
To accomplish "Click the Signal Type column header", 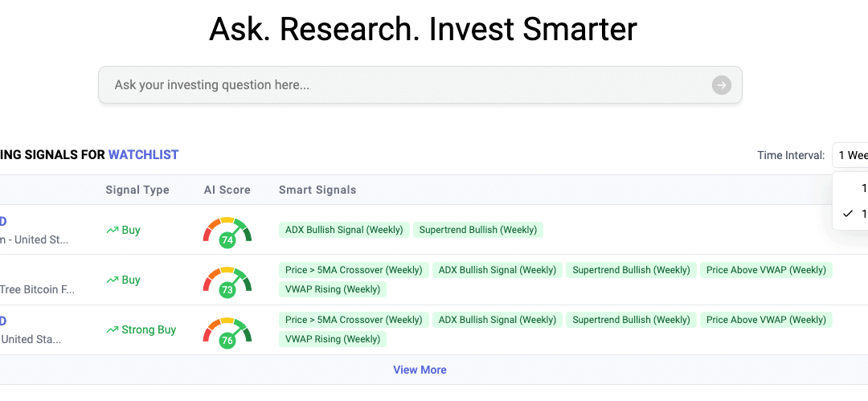I will coord(137,190).
